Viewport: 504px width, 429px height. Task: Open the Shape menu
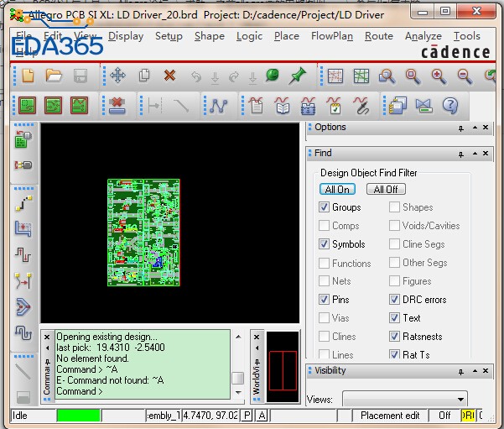pyautogui.click(x=210, y=36)
